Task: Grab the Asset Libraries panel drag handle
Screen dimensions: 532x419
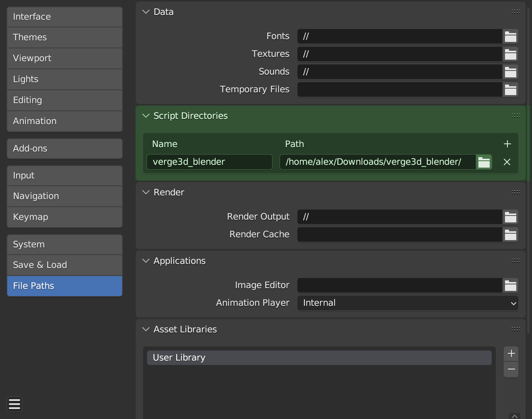Action: (x=515, y=329)
